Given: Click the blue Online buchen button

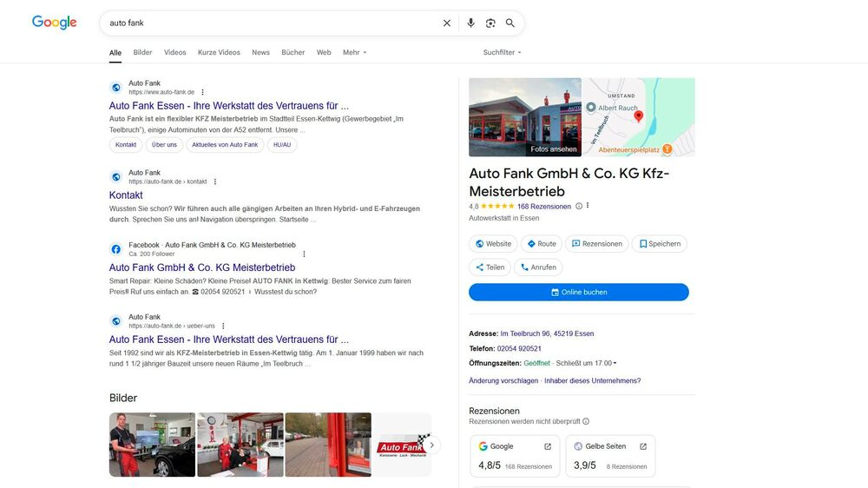Looking at the screenshot, I should [578, 292].
